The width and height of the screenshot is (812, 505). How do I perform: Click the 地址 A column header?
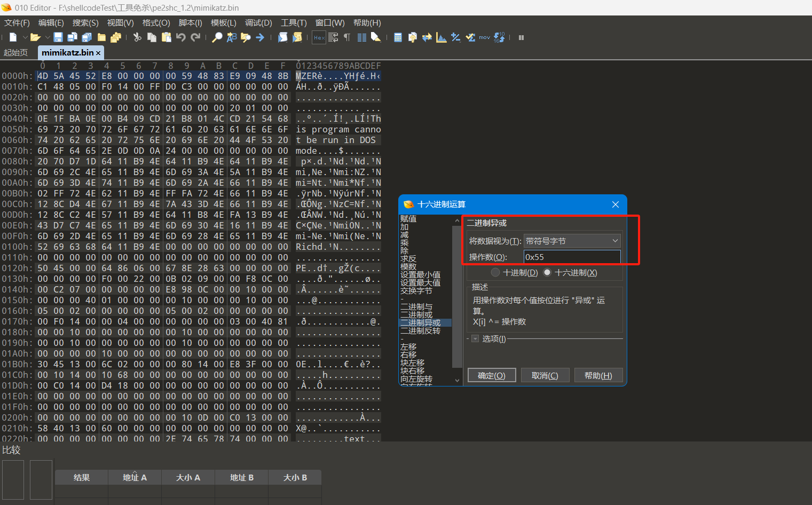(135, 478)
